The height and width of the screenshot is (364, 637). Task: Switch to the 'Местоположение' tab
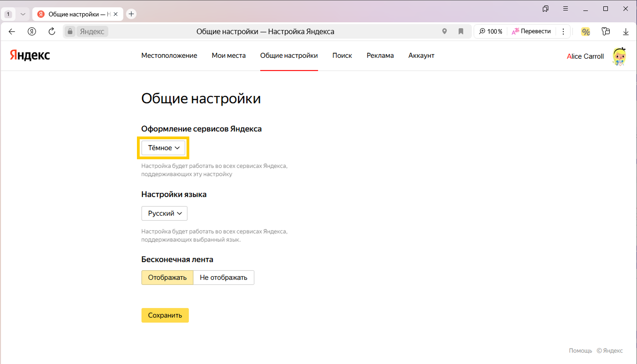click(x=169, y=56)
